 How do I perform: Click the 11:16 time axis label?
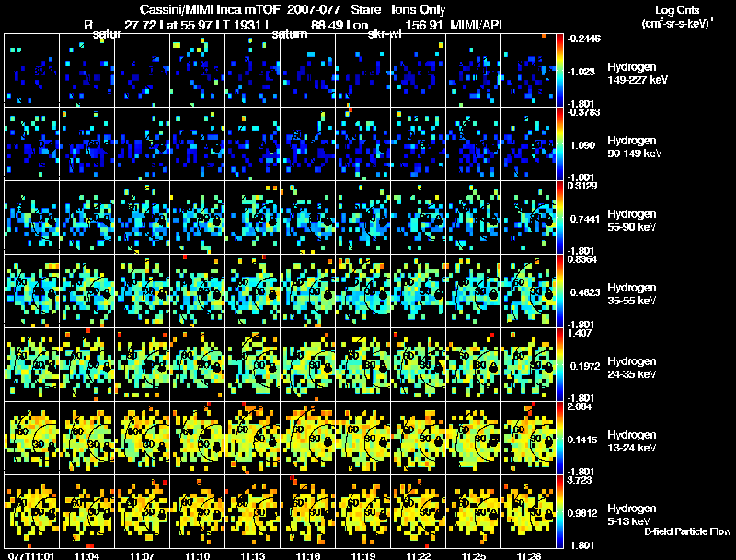[x=308, y=555]
